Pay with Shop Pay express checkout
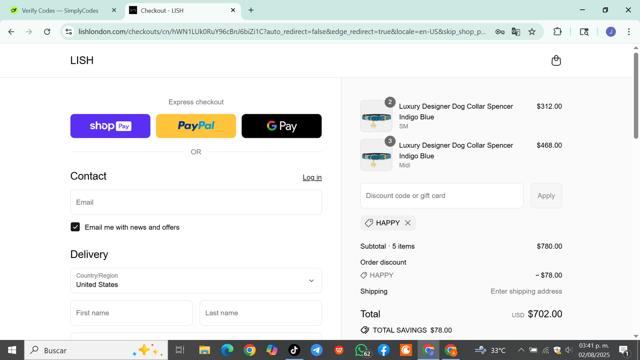The width and height of the screenshot is (640, 360). click(x=110, y=126)
